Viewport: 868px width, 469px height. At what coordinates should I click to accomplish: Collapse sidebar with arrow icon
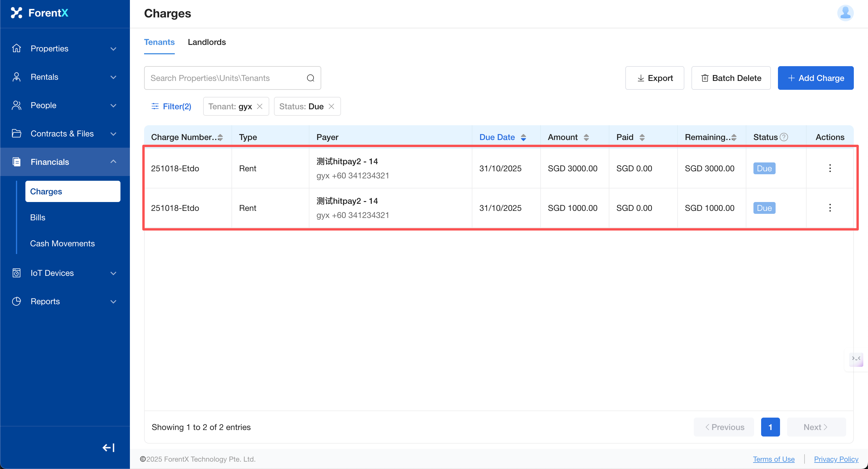click(x=109, y=447)
